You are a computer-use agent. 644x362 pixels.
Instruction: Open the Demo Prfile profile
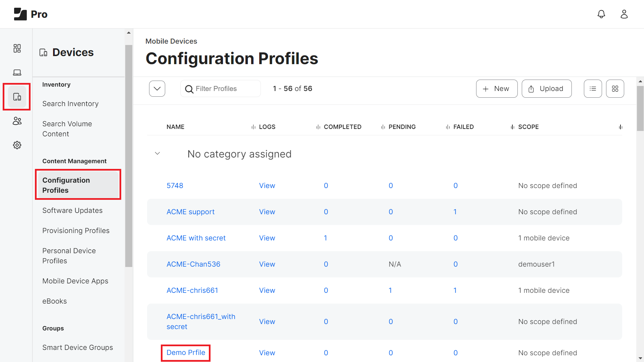coord(186,353)
